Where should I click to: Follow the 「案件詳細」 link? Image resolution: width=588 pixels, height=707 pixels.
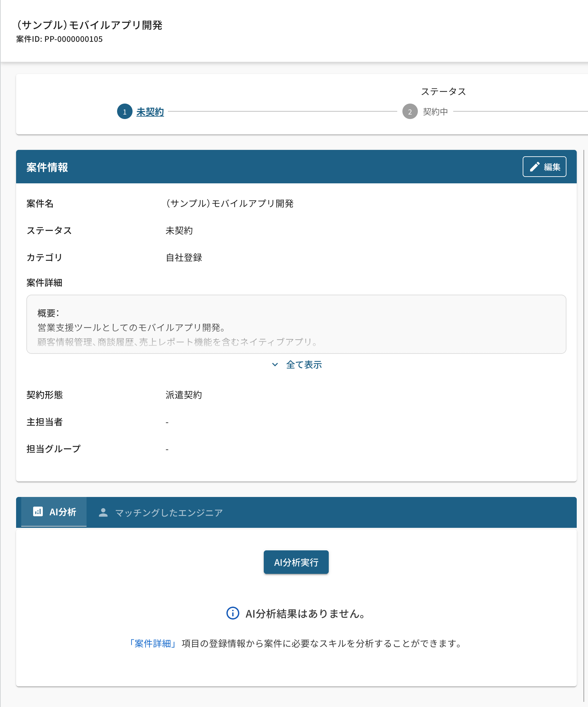point(152,643)
